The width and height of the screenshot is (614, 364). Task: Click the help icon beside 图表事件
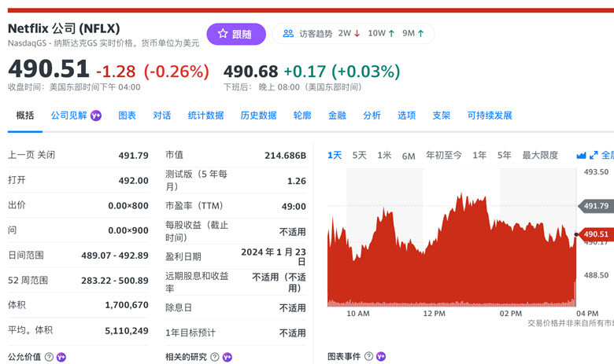pyautogui.click(x=369, y=356)
